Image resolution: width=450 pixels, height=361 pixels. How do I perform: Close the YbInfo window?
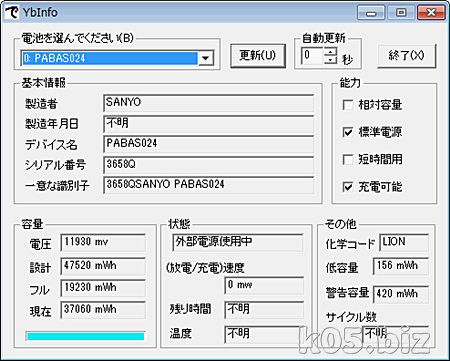coord(431,13)
